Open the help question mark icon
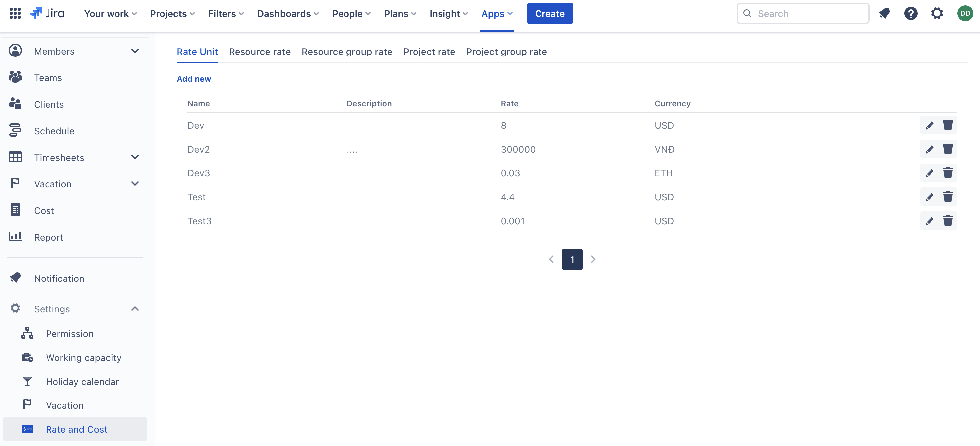This screenshot has width=980, height=446. coord(910,14)
